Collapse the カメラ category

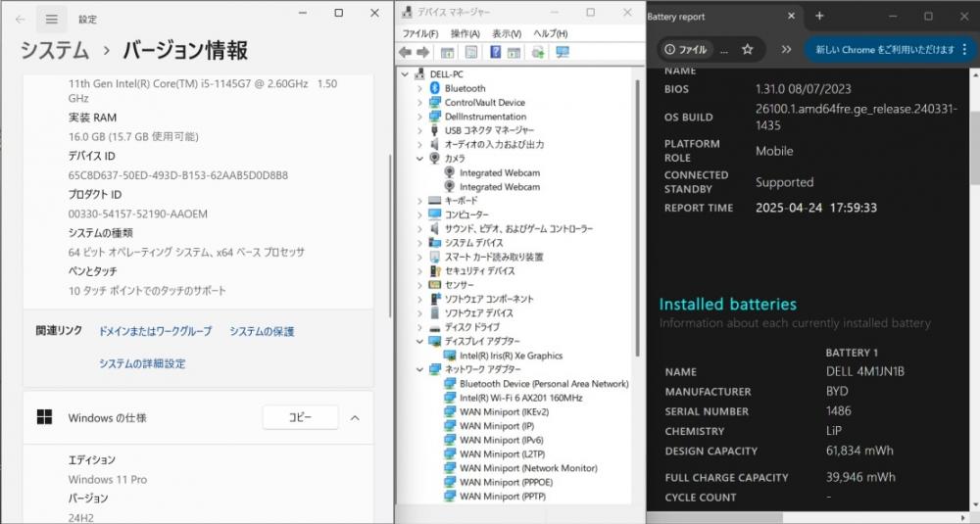pyautogui.click(x=419, y=159)
